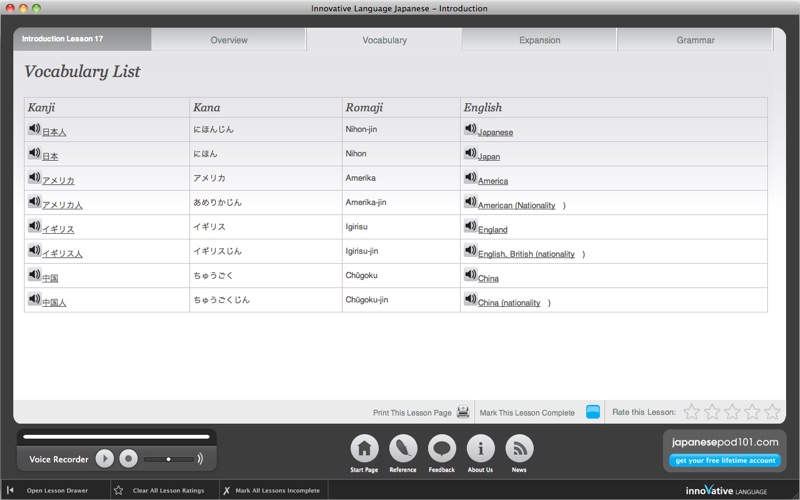Play kanji audio for 日本人 row

pyautogui.click(x=34, y=129)
